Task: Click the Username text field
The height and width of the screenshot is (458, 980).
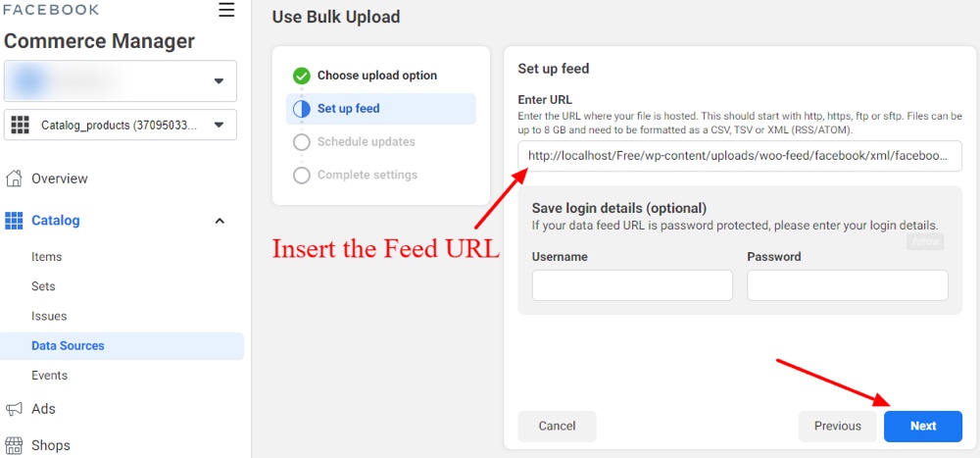Action: [632, 285]
